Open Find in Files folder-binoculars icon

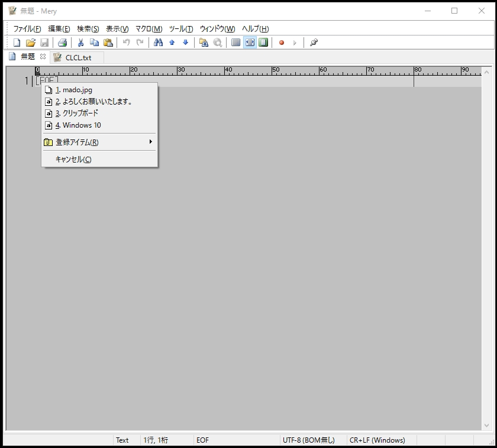(204, 43)
